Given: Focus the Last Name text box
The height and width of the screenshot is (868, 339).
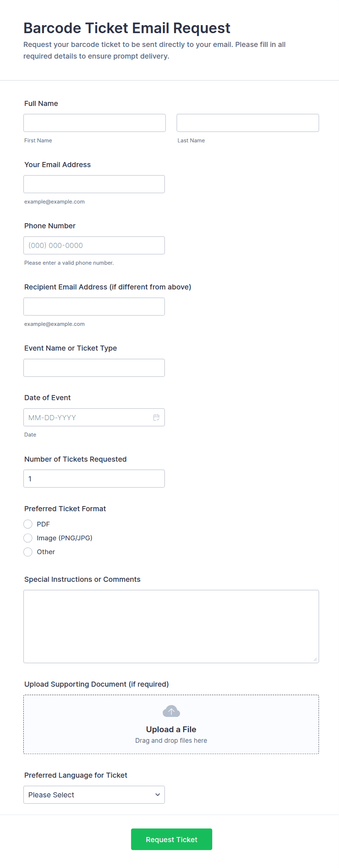Looking at the screenshot, I should (248, 123).
